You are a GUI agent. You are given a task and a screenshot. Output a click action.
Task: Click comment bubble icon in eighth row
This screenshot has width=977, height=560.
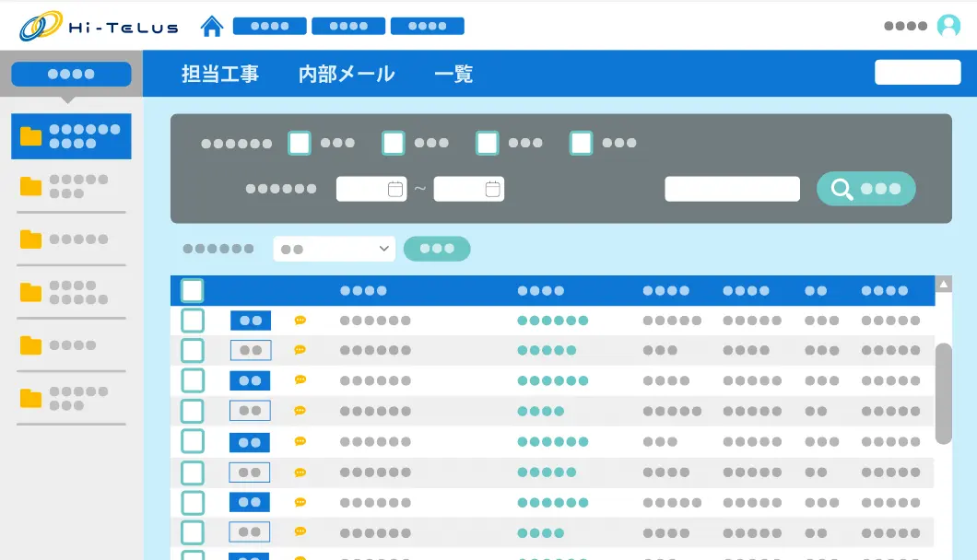[300, 532]
